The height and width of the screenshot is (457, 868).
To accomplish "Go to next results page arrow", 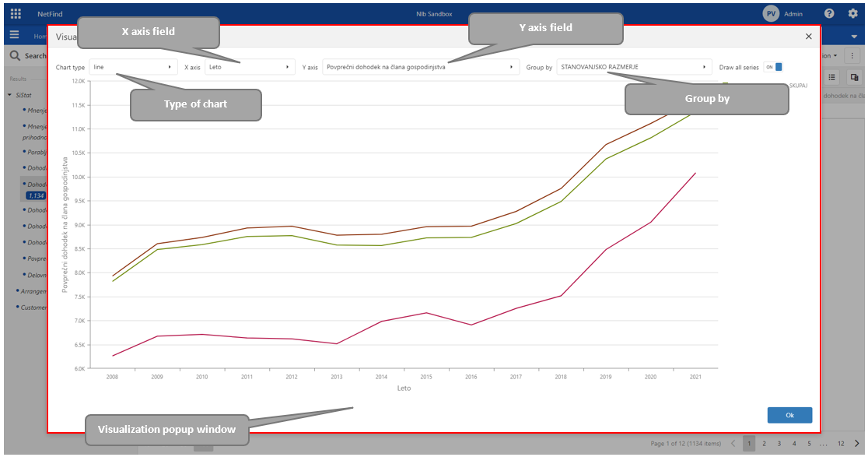I will click(x=856, y=443).
